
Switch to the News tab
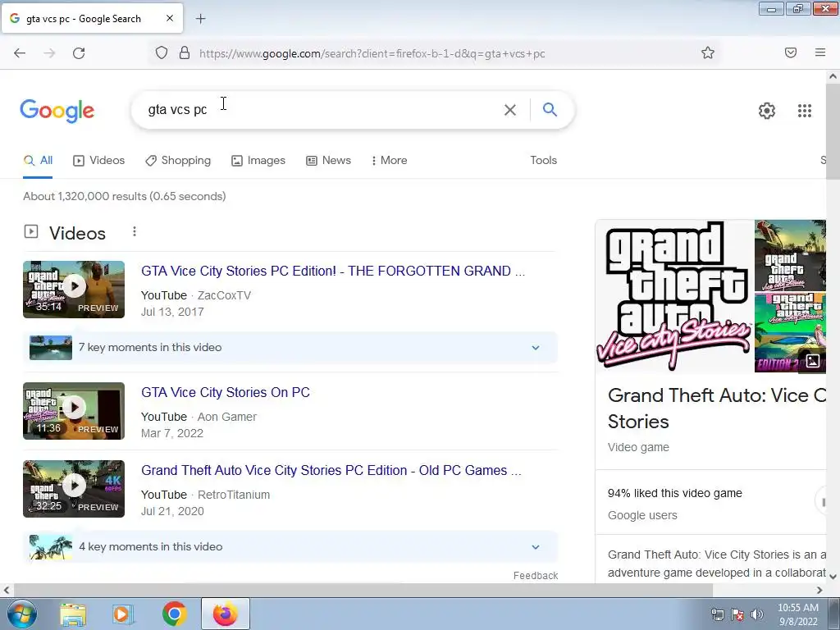point(328,160)
